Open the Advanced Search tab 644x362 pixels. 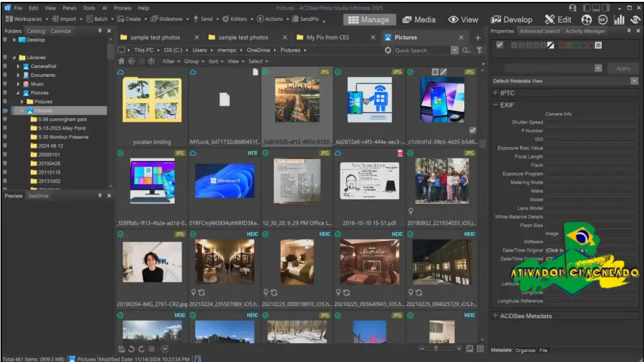click(539, 31)
